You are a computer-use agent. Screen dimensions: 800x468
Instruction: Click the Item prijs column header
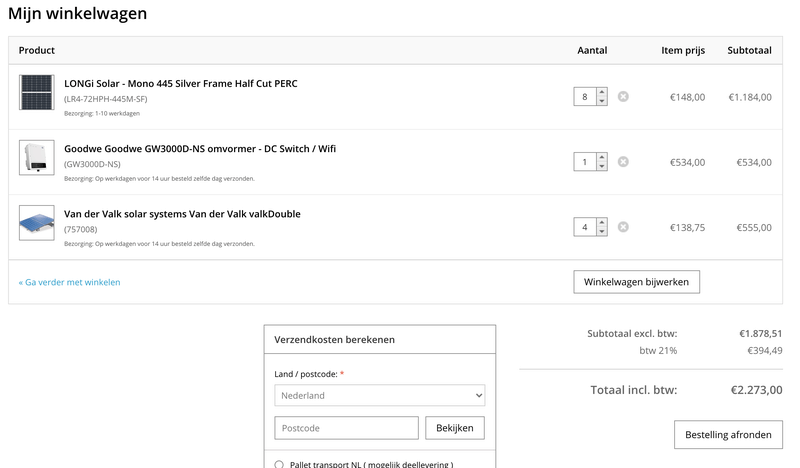click(x=683, y=51)
